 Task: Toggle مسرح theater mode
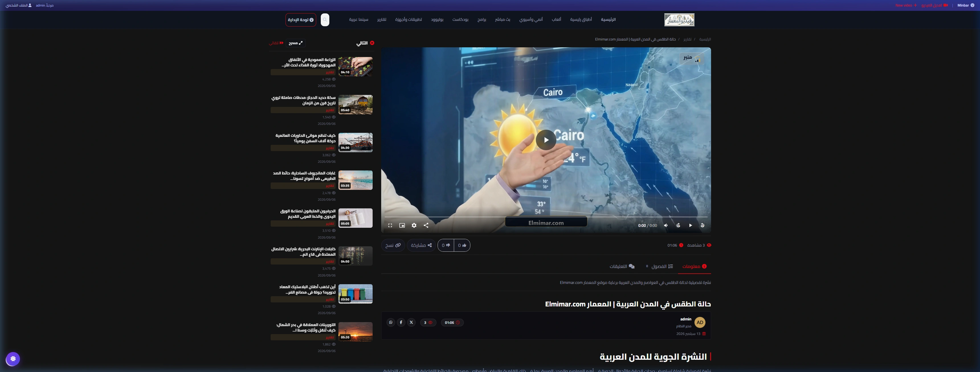[x=296, y=43]
